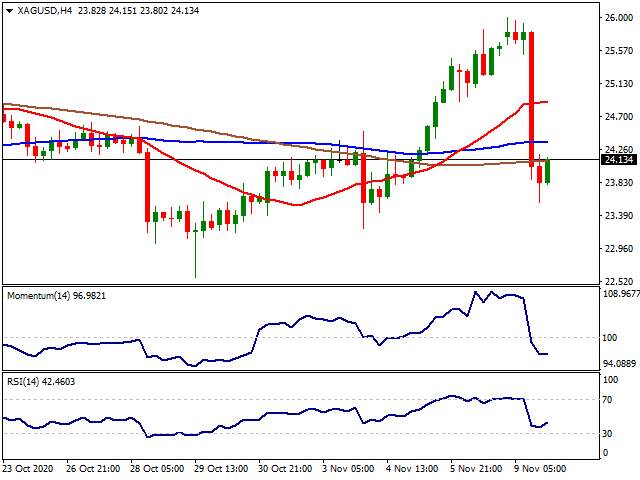The height and width of the screenshot is (480, 640).
Task: Click the 23 Oct 2020 date label
Action: pyautogui.click(x=28, y=468)
